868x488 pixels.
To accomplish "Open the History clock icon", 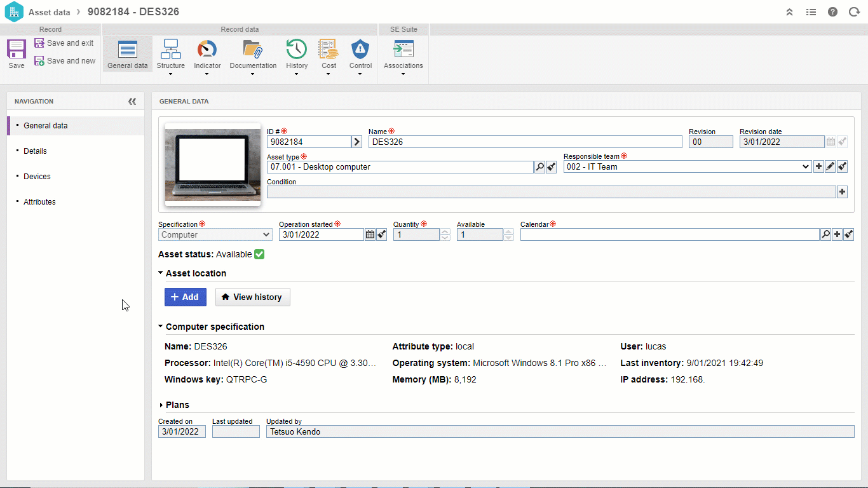I will (x=297, y=50).
